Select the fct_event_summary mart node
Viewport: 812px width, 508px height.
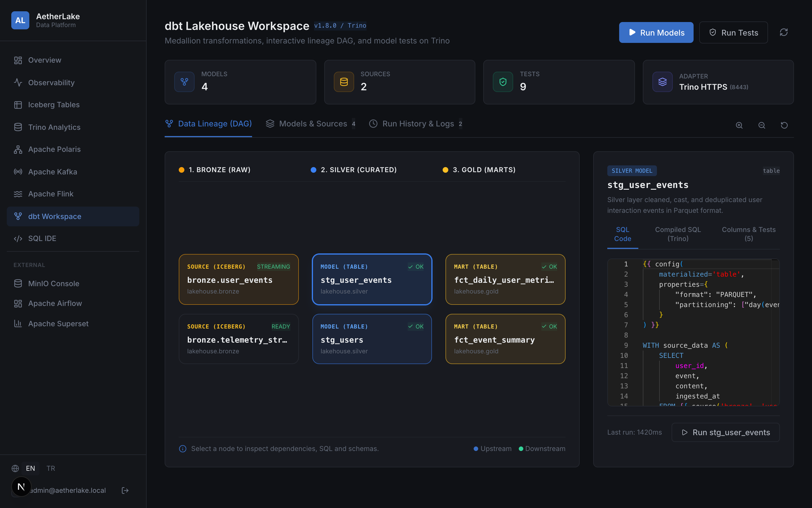pos(505,339)
